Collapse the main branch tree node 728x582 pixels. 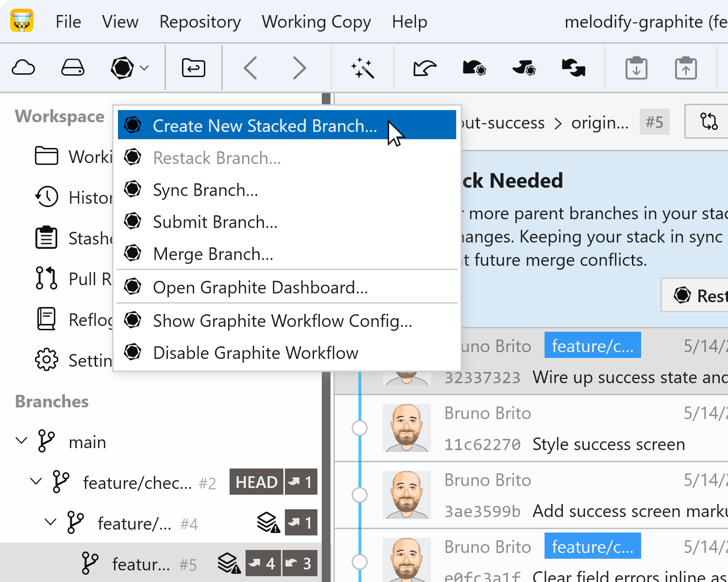pyautogui.click(x=21, y=440)
